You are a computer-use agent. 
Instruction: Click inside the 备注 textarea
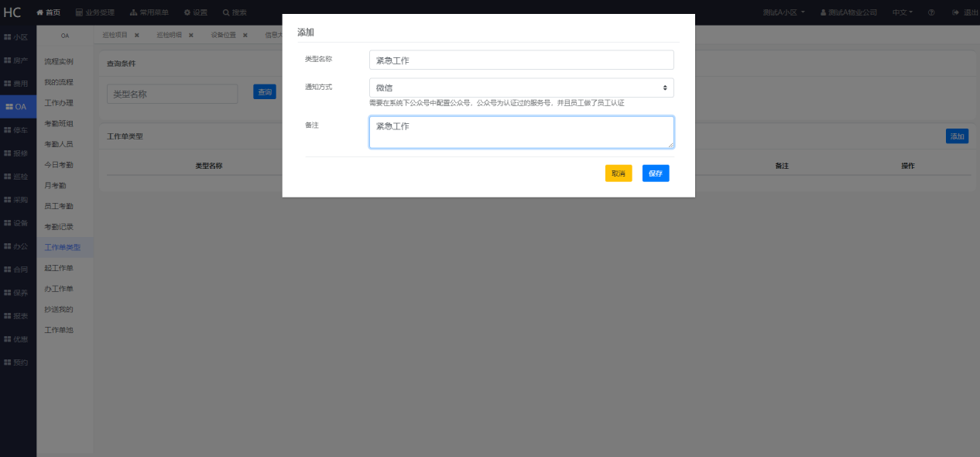pos(521,132)
